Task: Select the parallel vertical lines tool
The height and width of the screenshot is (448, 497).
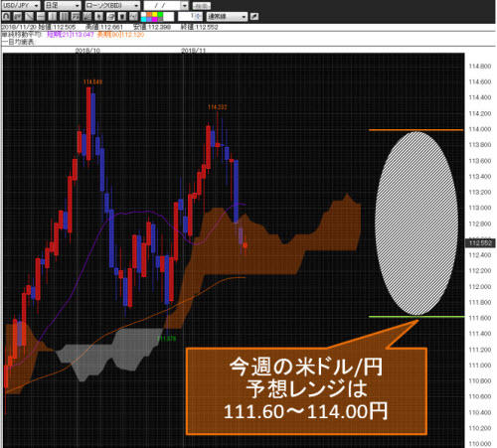Action: click(x=64, y=17)
